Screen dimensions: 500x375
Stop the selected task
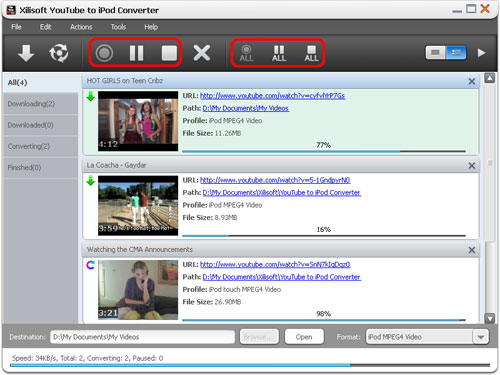coord(169,53)
